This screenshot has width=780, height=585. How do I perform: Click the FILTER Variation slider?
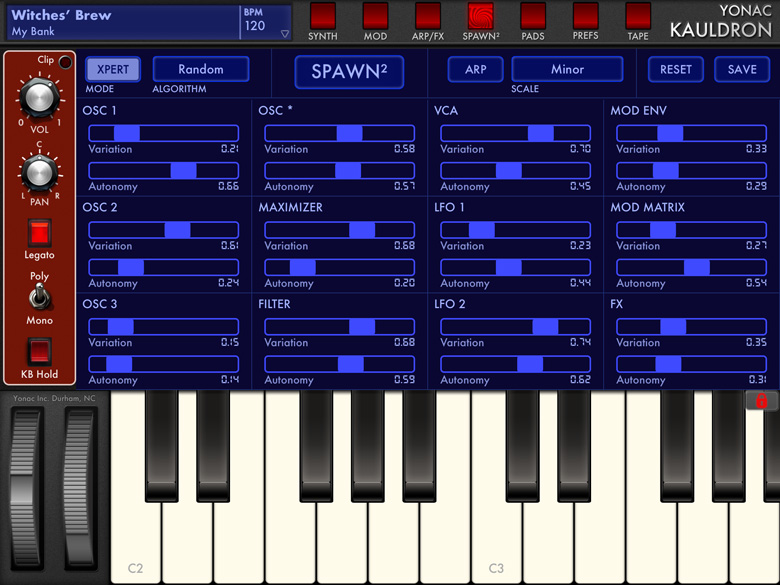click(x=340, y=327)
